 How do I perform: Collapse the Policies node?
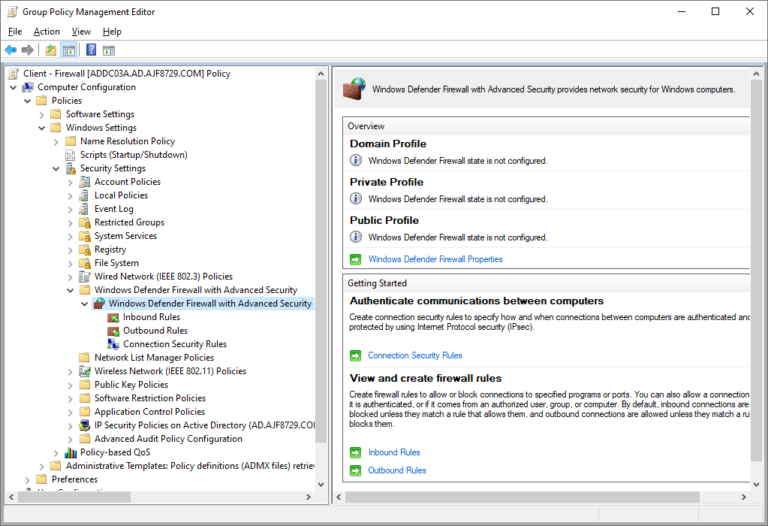(27, 101)
